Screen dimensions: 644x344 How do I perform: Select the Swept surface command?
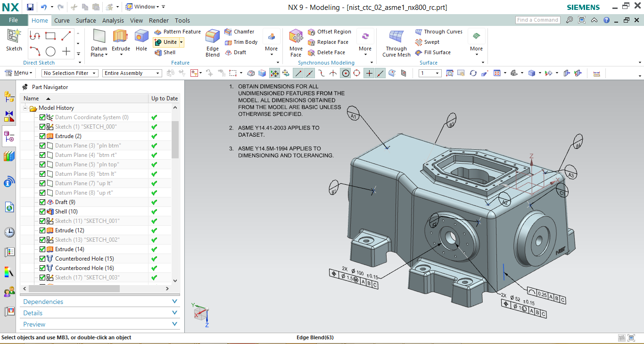[427, 42]
